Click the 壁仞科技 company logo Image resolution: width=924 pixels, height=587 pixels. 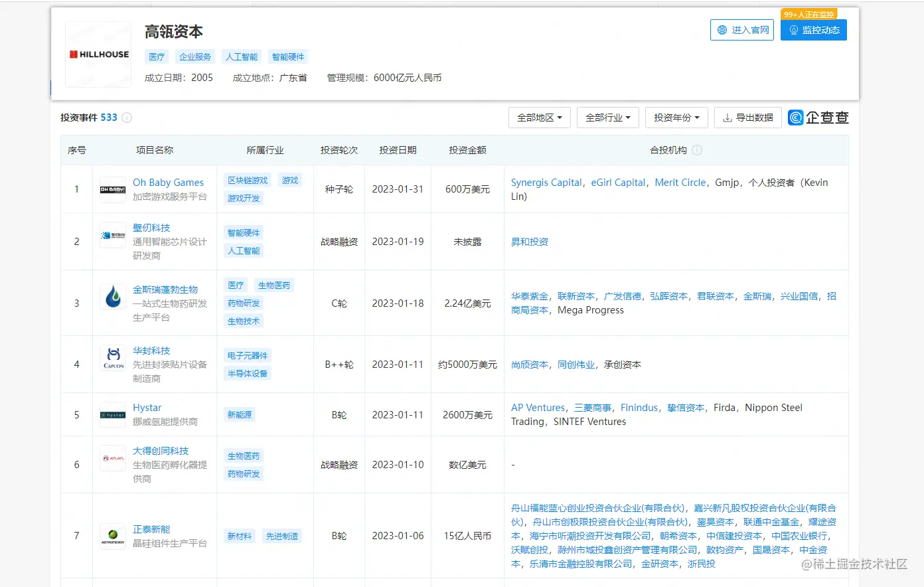(113, 235)
